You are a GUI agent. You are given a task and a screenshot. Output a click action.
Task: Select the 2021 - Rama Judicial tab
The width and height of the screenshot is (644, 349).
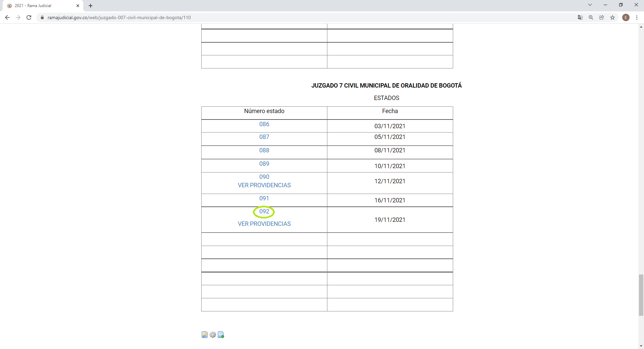[40, 6]
